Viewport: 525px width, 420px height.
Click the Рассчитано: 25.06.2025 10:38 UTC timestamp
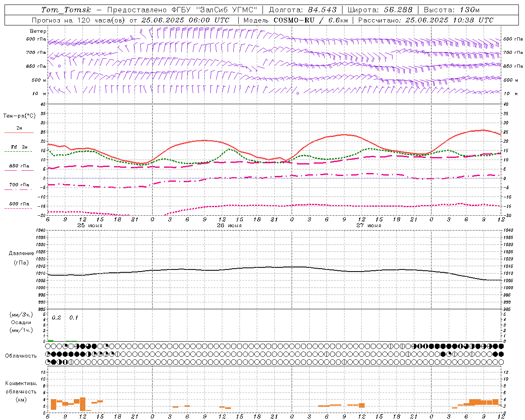pyautogui.click(x=426, y=20)
